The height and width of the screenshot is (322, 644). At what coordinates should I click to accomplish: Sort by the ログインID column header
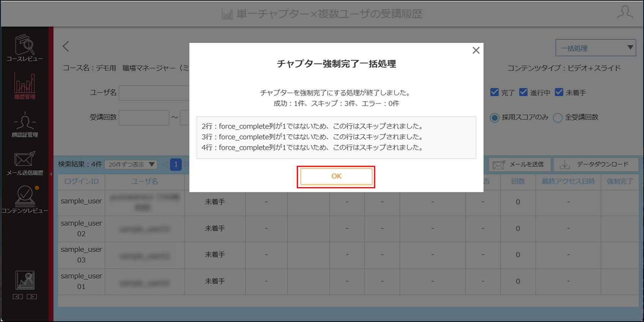pos(81,182)
